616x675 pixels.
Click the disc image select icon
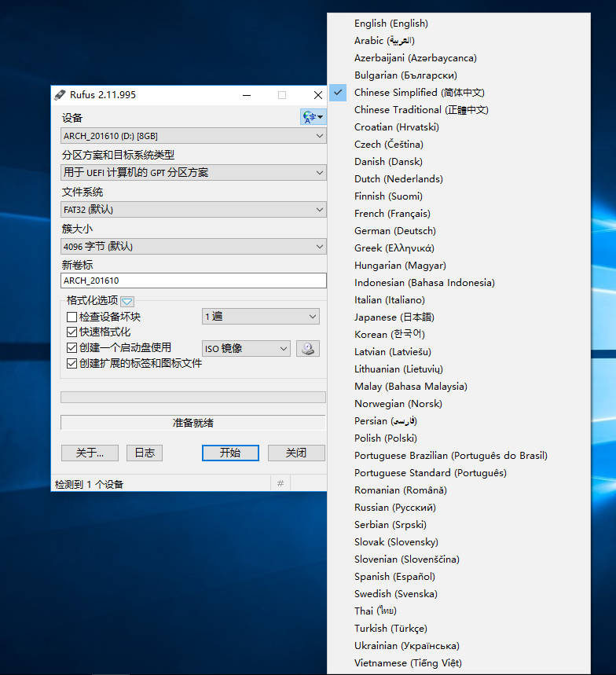308,348
